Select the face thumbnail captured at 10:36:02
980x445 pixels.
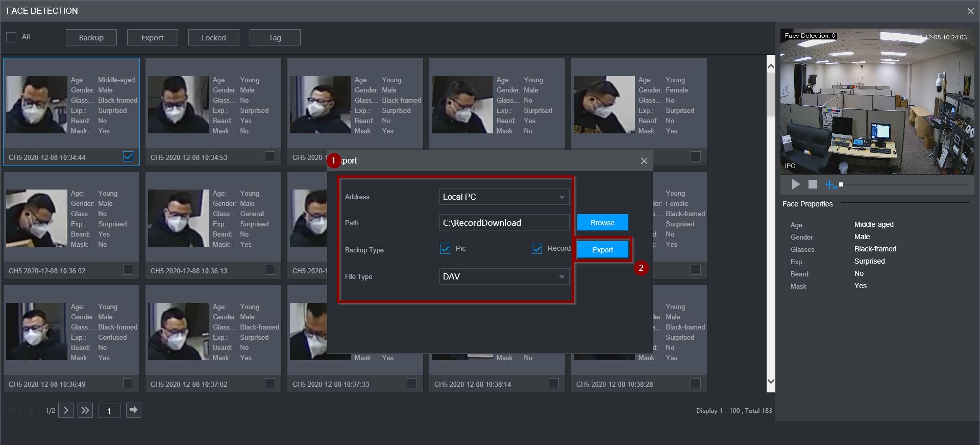(x=37, y=218)
